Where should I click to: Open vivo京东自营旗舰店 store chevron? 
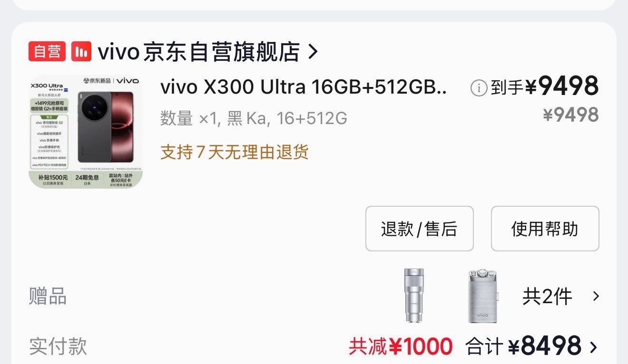tap(313, 51)
